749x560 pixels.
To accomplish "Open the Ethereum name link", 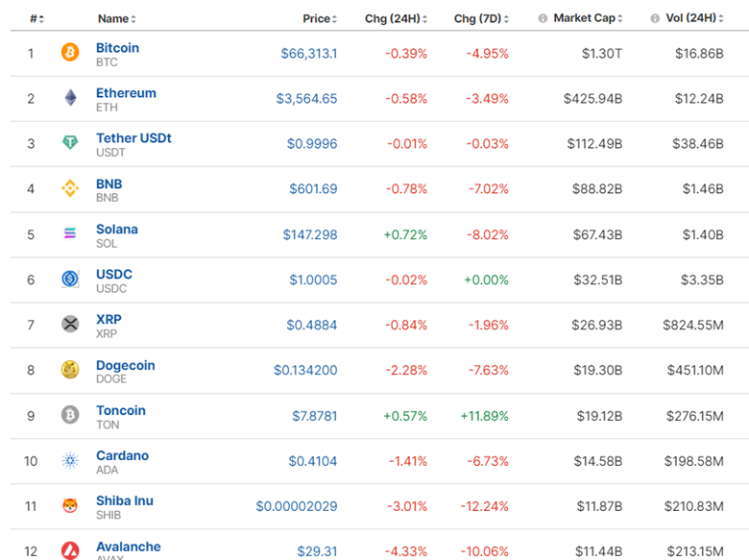I will click(x=126, y=93).
